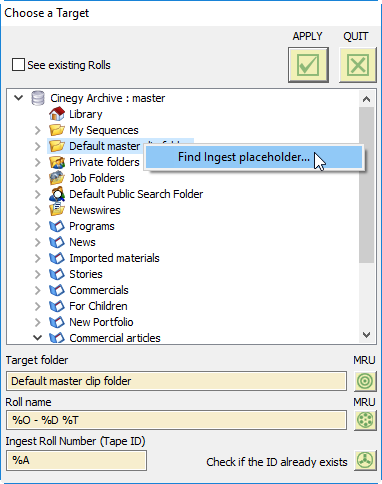382x484 pixels.
Task: Click the Programs portfolio icon
Action: point(57,226)
